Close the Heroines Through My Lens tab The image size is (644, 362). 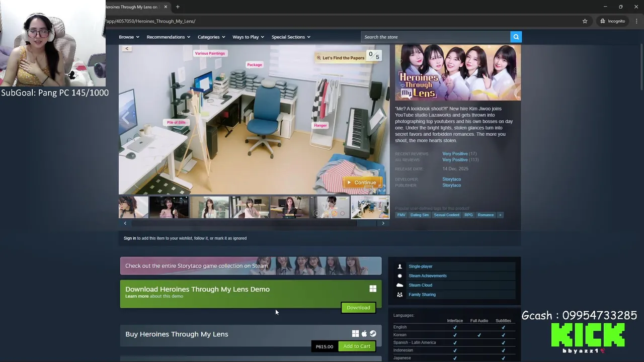pos(166,7)
